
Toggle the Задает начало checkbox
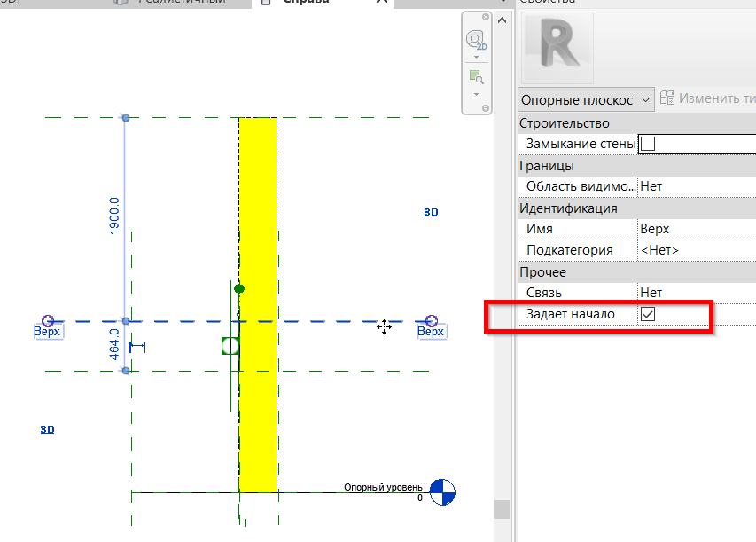tap(648, 314)
